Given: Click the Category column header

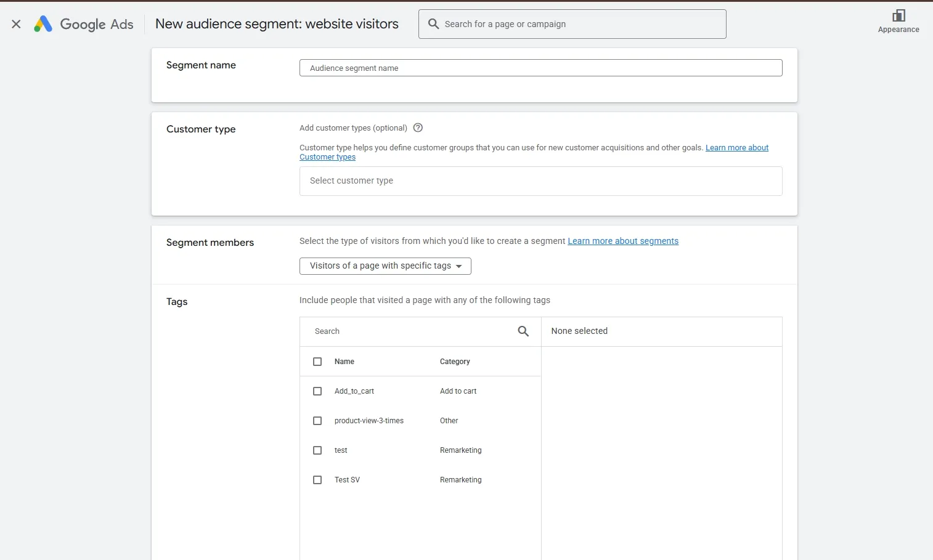Looking at the screenshot, I should click(455, 362).
